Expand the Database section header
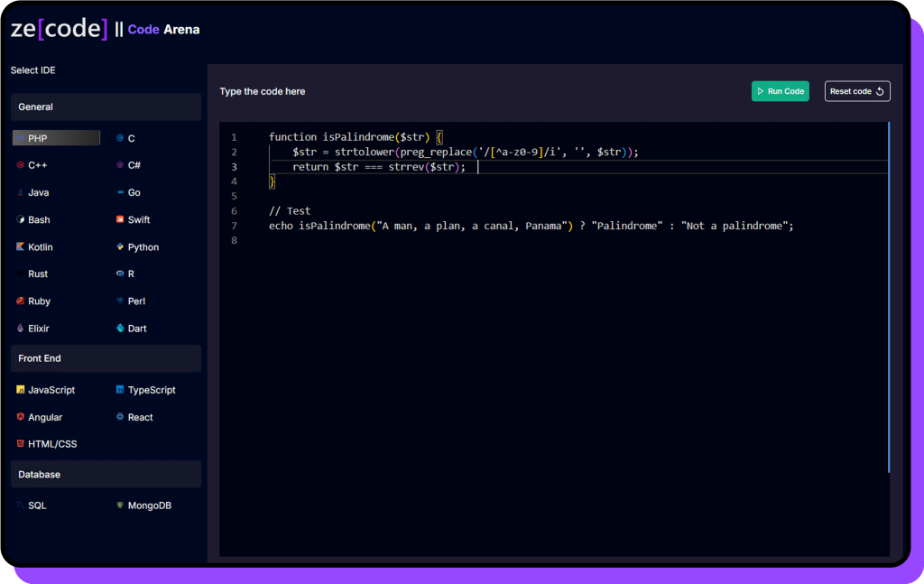This screenshot has width=924, height=584. 106,474
